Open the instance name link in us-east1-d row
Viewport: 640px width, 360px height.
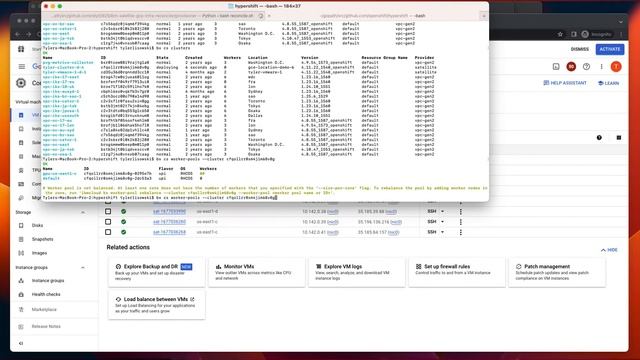tap(169, 211)
